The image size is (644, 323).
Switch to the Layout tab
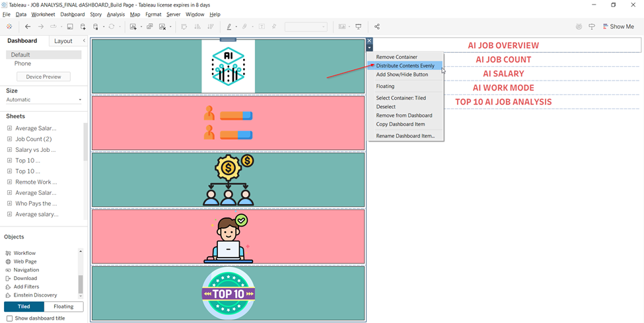[x=63, y=41]
